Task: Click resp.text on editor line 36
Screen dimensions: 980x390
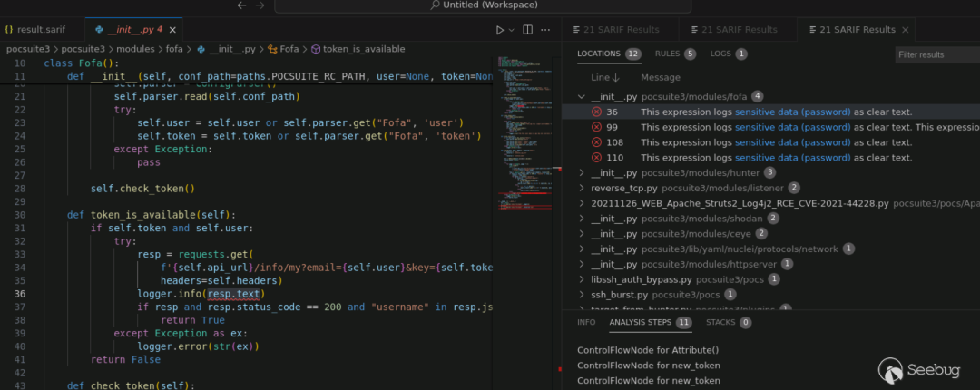Action: click(x=234, y=294)
